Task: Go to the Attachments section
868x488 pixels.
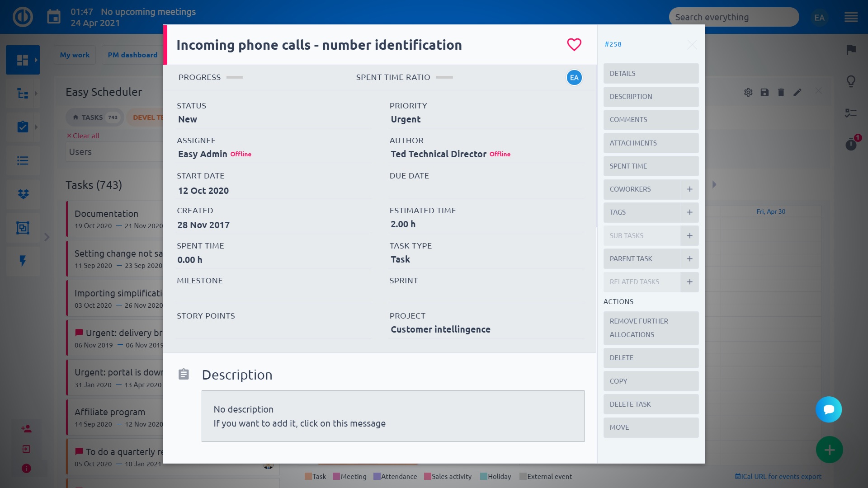Action: point(651,143)
